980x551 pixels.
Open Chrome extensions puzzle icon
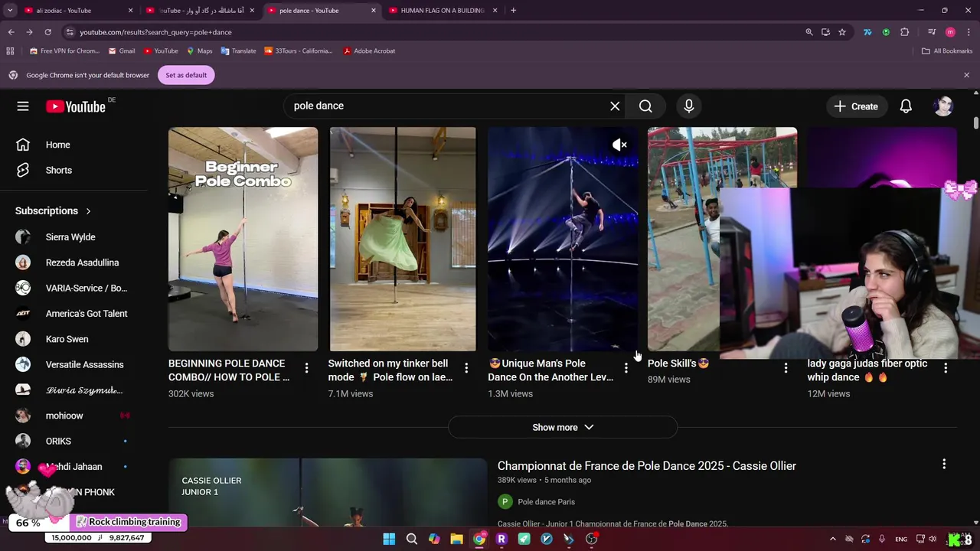tap(905, 32)
